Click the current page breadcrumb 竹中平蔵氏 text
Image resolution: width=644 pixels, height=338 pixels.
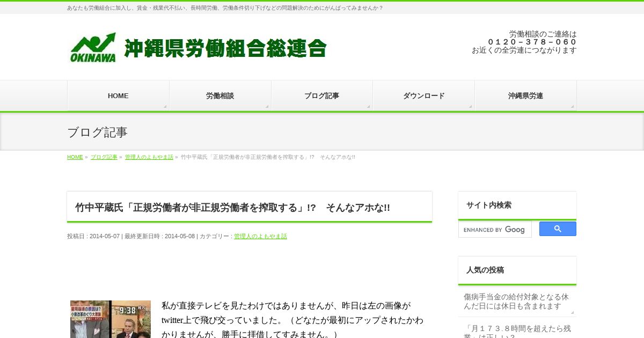[x=268, y=157]
